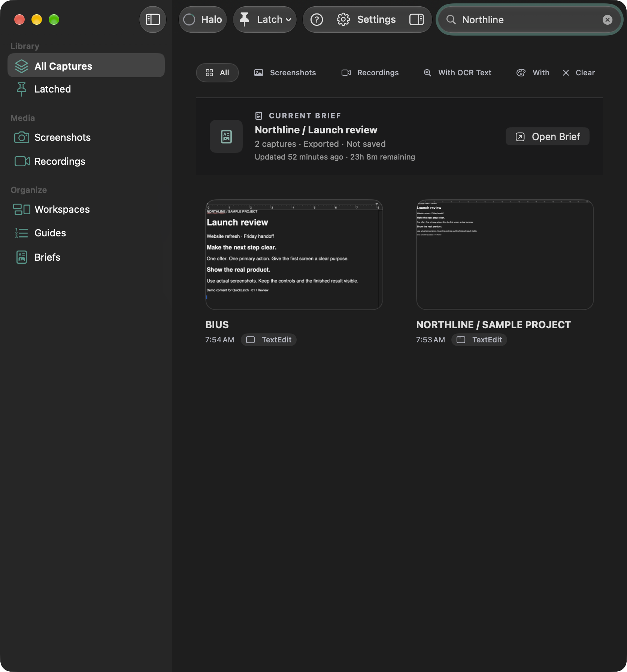This screenshot has height=672, width=627.
Task: Click the TextEdit tag under BIUS
Action: tap(269, 340)
